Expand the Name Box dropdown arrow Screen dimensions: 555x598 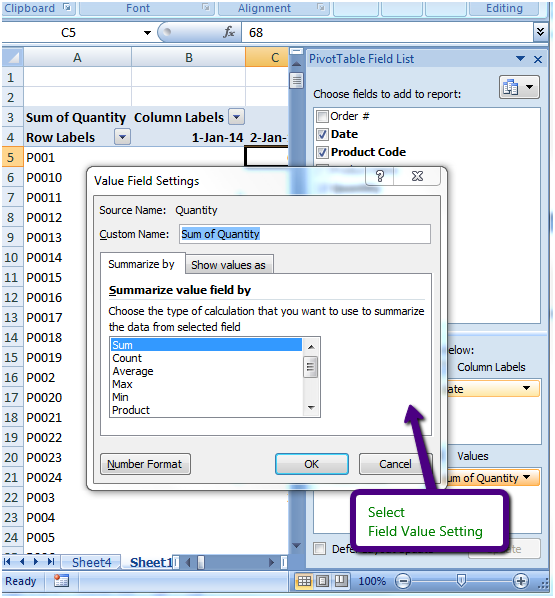point(147,33)
